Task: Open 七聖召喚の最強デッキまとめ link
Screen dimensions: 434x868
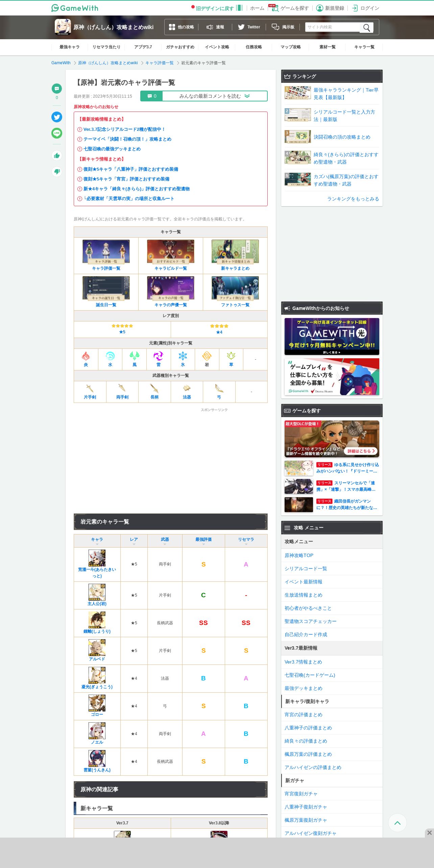Action: coord(112,149)
